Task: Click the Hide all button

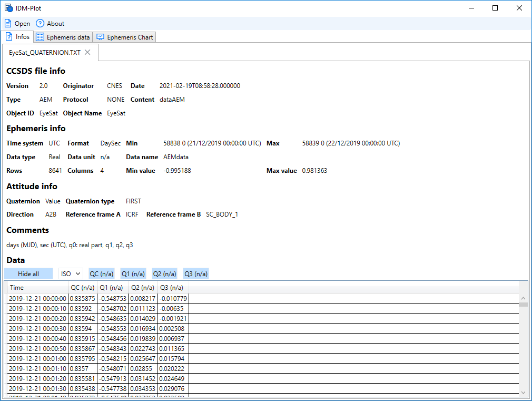Action: [x=28, y=273]
